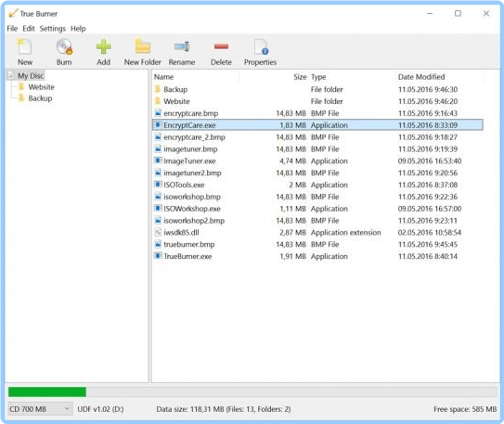Click the 'Free space: 585 MB' status text
Image resolution: width=504 pixels, height=424 pixels.
(x=465, y=409)
